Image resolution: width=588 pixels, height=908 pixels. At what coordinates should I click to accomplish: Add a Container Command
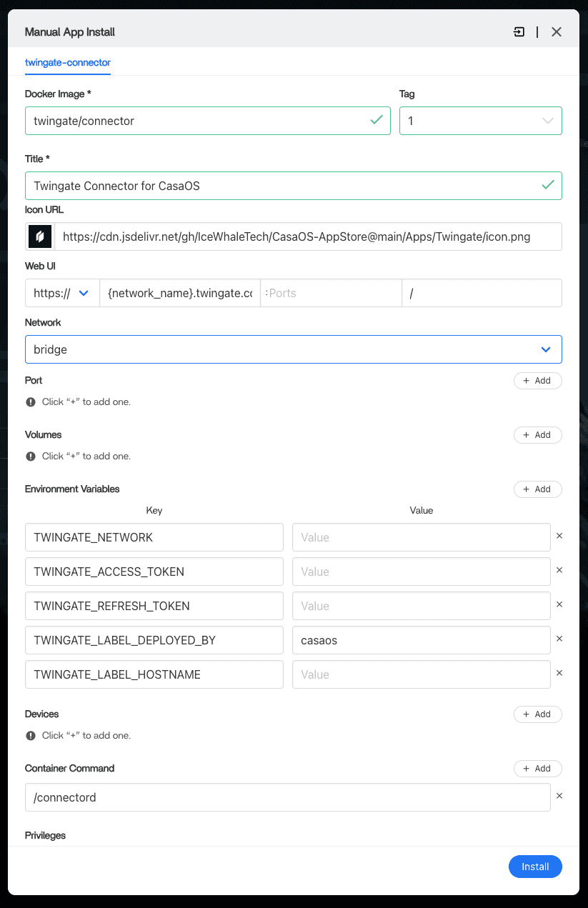538,769
